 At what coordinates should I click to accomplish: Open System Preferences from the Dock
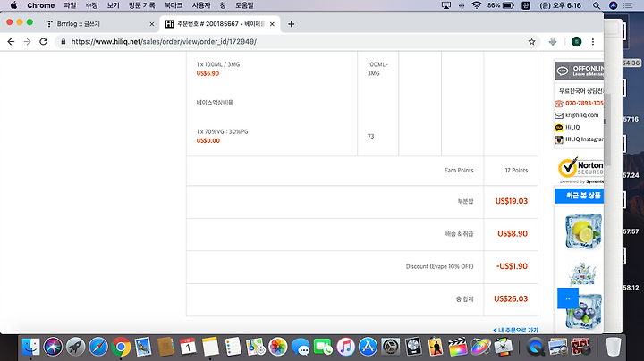[391, 347]
